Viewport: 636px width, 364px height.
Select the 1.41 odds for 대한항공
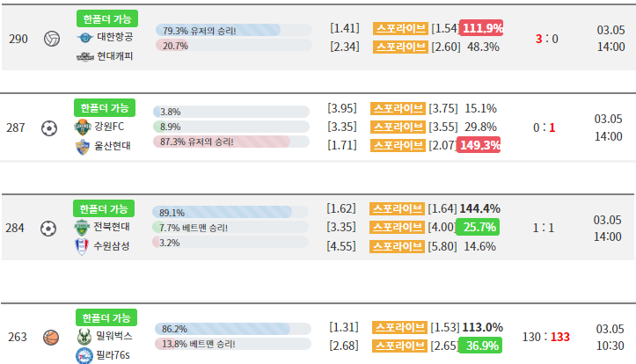[x=344, y=28]
